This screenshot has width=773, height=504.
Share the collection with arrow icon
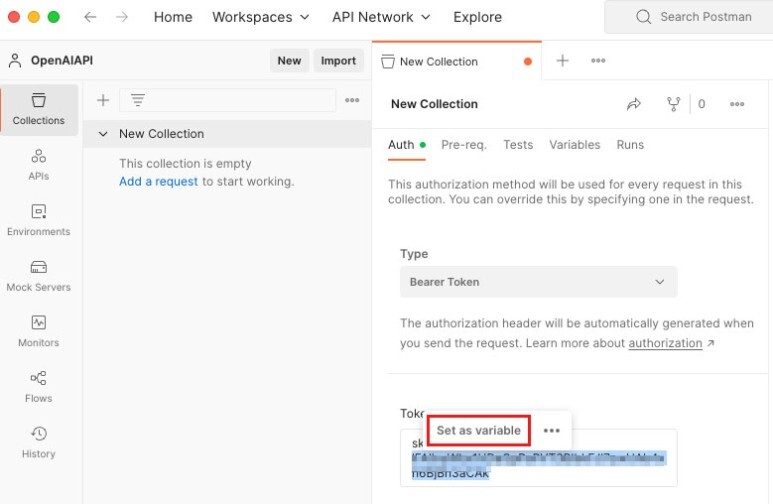click(x=633, y=104)
